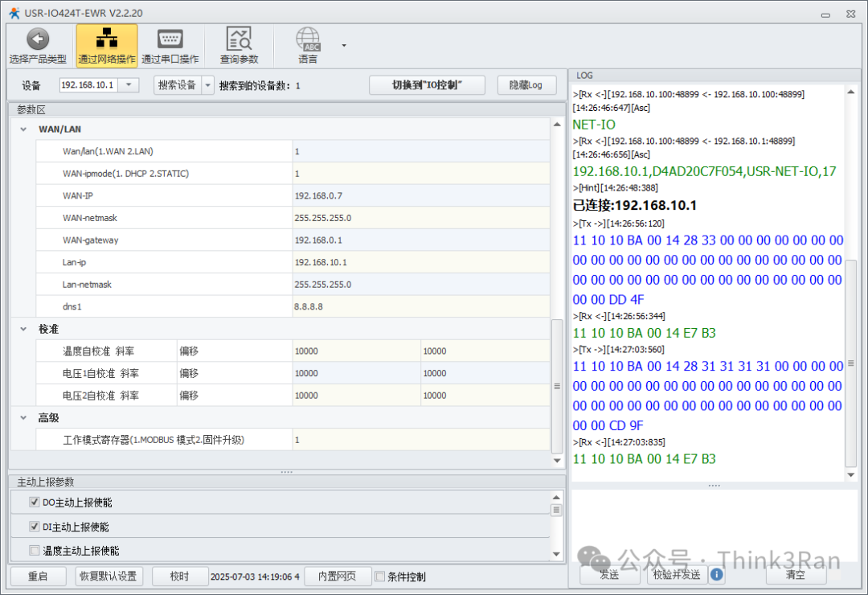
Task: Click the blue info icon beside verify-send
Action: pos(716,574)
